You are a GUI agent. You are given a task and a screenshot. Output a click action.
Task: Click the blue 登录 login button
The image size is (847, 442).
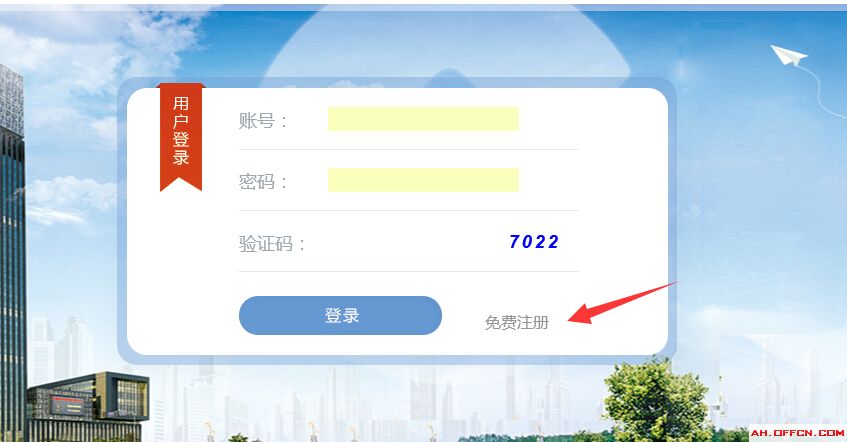(x=340, y=315)
